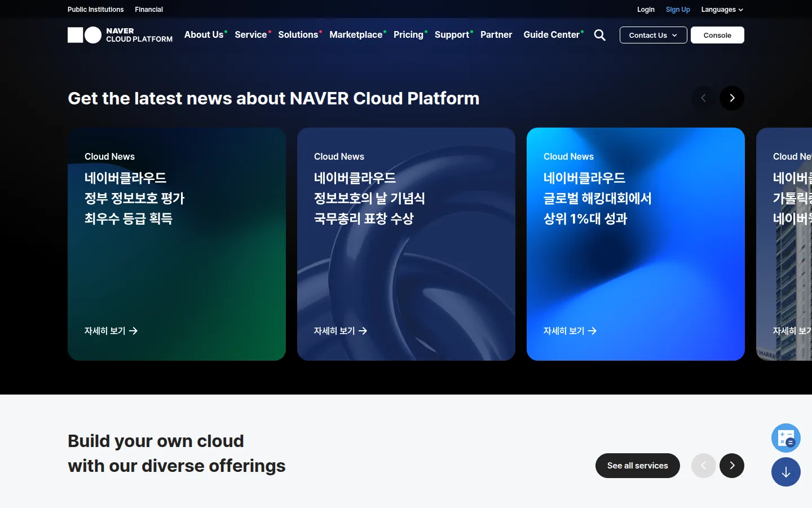
Task: Advance services carousel with next arrow
Action: 732,466
